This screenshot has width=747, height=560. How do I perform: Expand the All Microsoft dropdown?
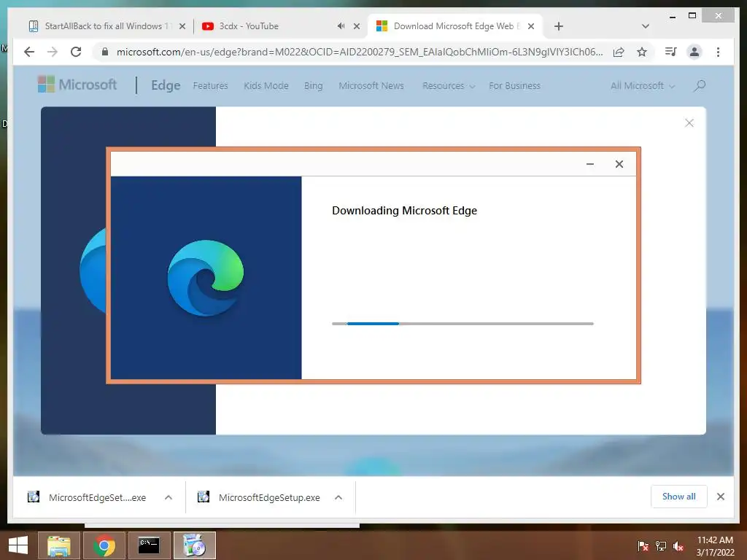(x=642, y=86)
